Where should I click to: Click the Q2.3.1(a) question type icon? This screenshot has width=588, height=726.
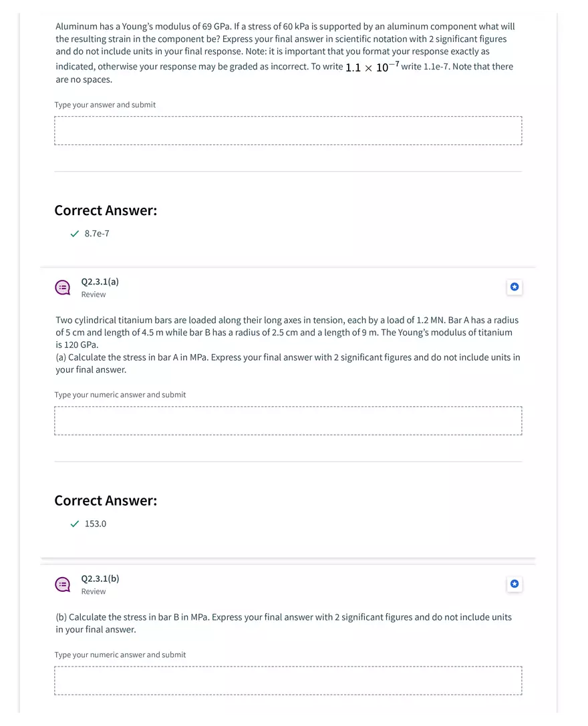click(x=63, y=288)
